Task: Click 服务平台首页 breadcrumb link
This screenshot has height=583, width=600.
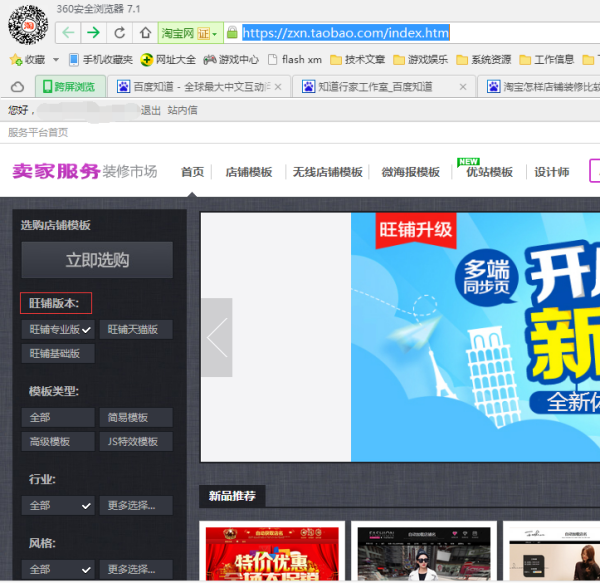Action: pyautogui.click(x=38, y=132)
